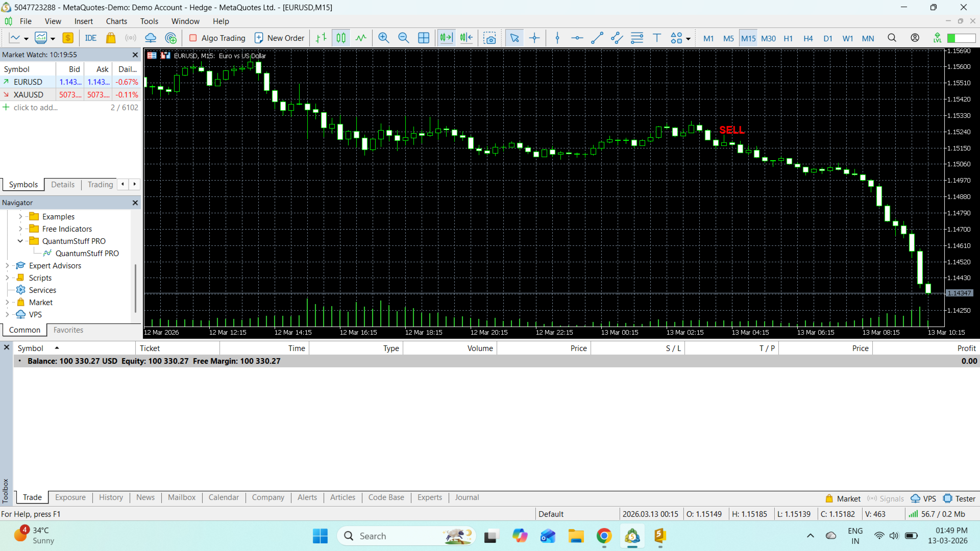
Task: Click the crosshair cursor tool
Action: [534, 38]
